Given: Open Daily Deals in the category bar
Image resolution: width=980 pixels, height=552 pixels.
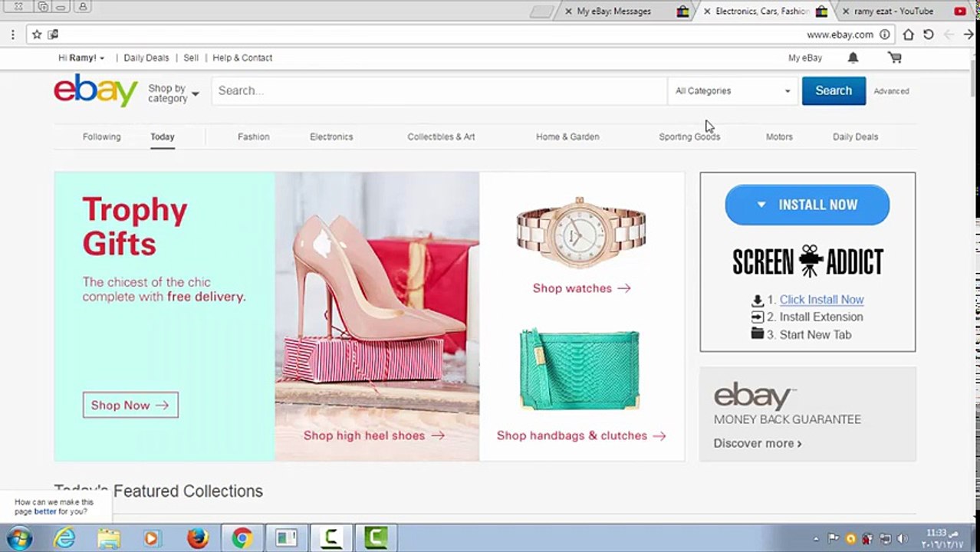Looking at the screenshot, I should tap(855, 136).
